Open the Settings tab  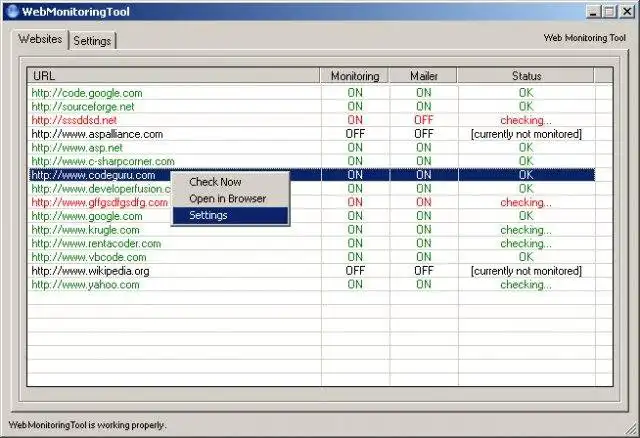(x=92, y=41)
